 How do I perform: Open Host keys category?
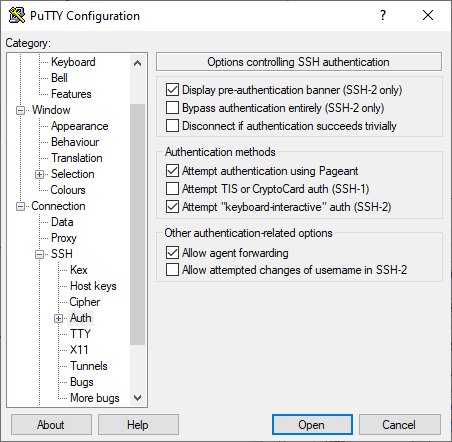93,286
